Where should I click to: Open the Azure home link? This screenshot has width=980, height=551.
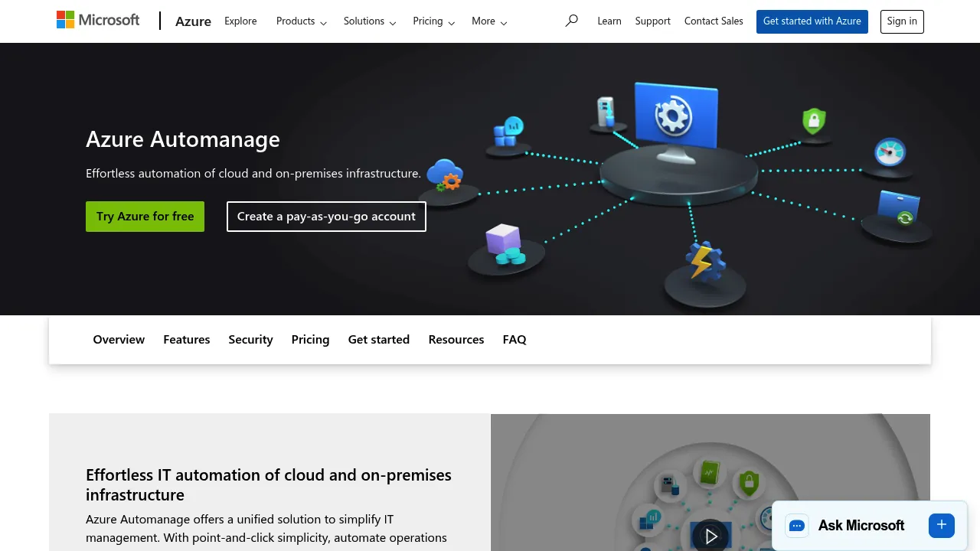tap(193, 21)
